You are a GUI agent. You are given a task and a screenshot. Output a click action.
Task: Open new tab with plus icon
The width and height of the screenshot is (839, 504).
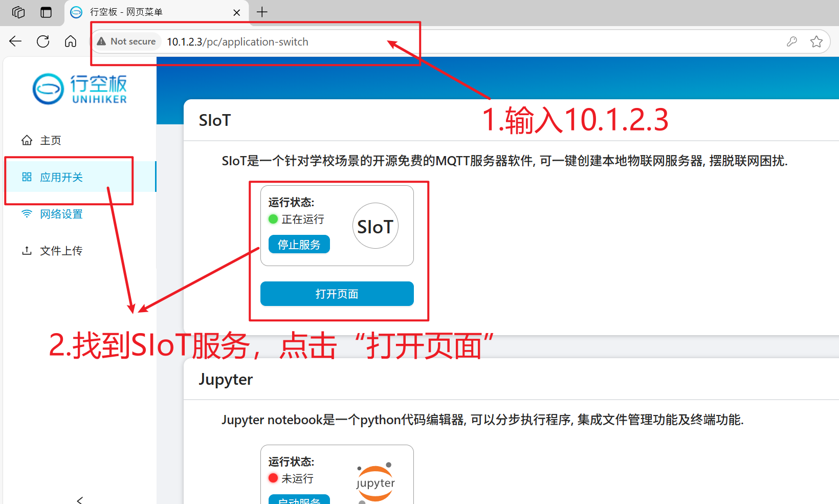[262, 12]
